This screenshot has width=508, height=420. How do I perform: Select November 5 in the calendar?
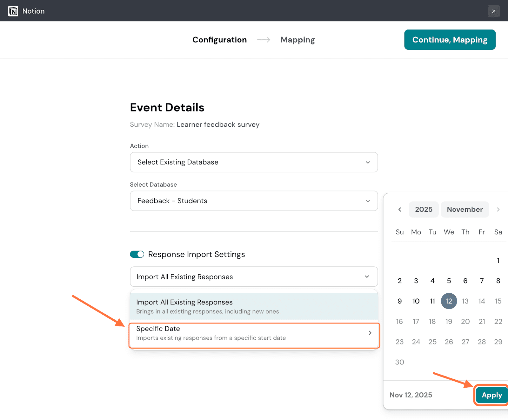tap(449, 281)
